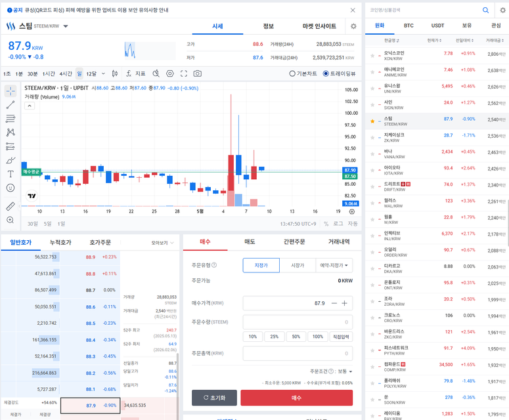Viewport: 509px width, 420px height.
Task: Click the order book vertical scrollbar
Action: tap(177, 385)
